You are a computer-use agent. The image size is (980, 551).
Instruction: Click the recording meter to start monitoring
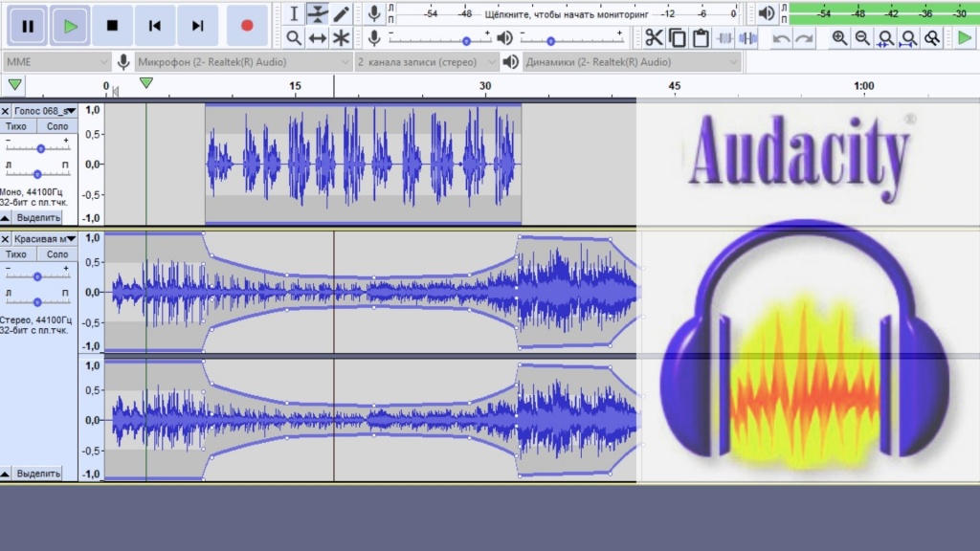[x=568, y=13]
